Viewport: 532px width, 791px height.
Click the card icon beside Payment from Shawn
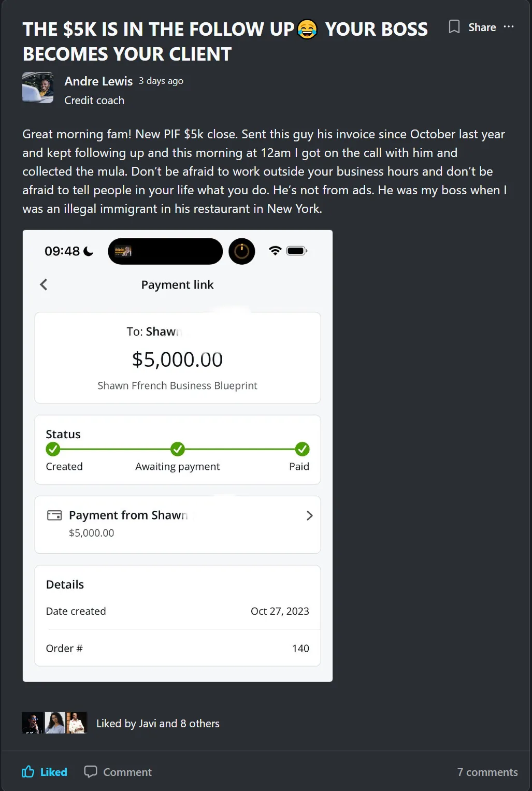[x=54, y=515]
